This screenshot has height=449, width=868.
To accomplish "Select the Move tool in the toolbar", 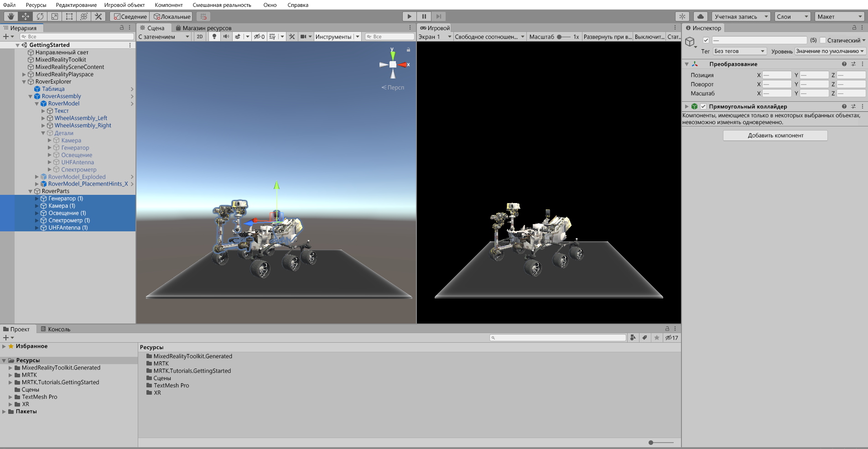I will pyautogui.click(x=26, y=16).
